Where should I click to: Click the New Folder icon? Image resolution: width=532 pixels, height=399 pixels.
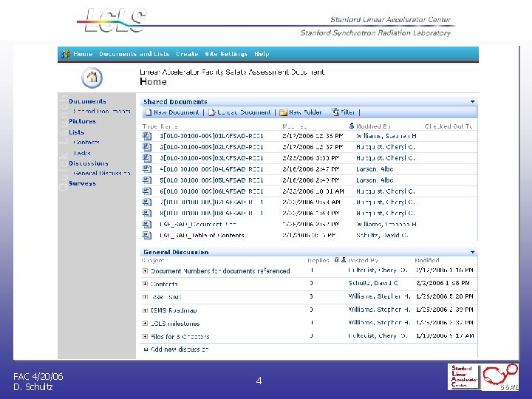[x=283, y=112]
